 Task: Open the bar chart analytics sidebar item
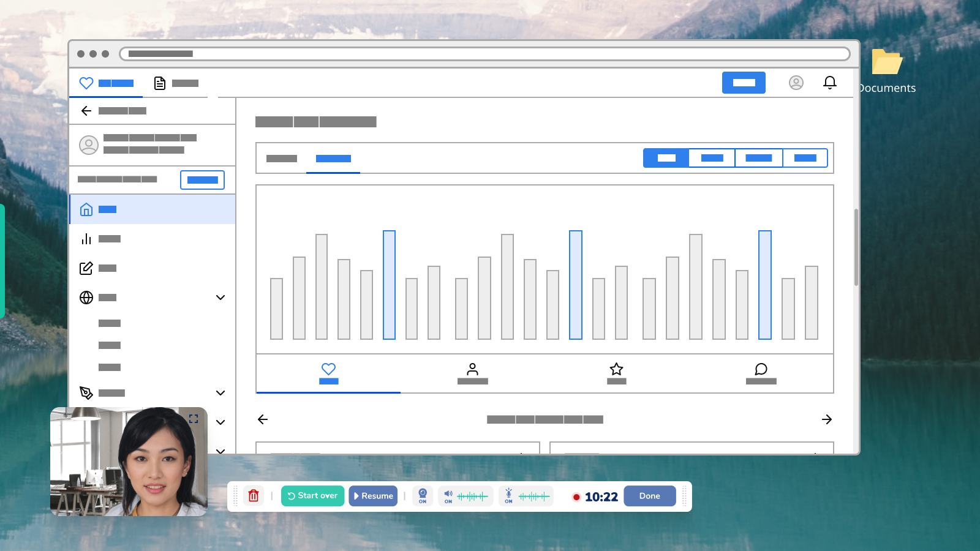(86, 239)
